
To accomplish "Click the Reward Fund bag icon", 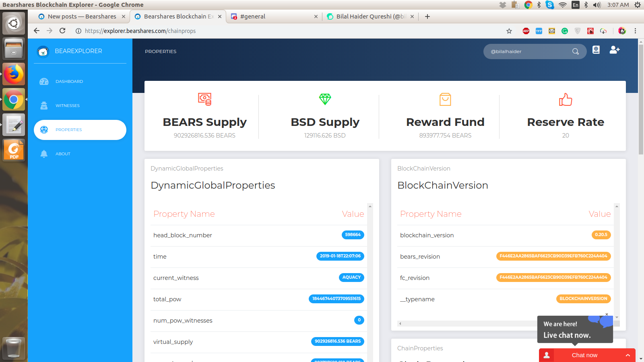I will click(x=445, y=99).
